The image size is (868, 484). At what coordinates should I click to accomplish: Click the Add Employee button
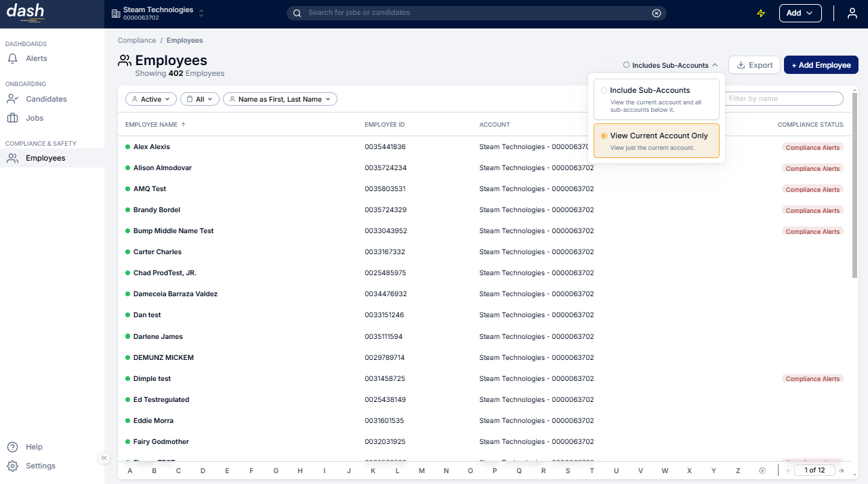click(821, 65)
